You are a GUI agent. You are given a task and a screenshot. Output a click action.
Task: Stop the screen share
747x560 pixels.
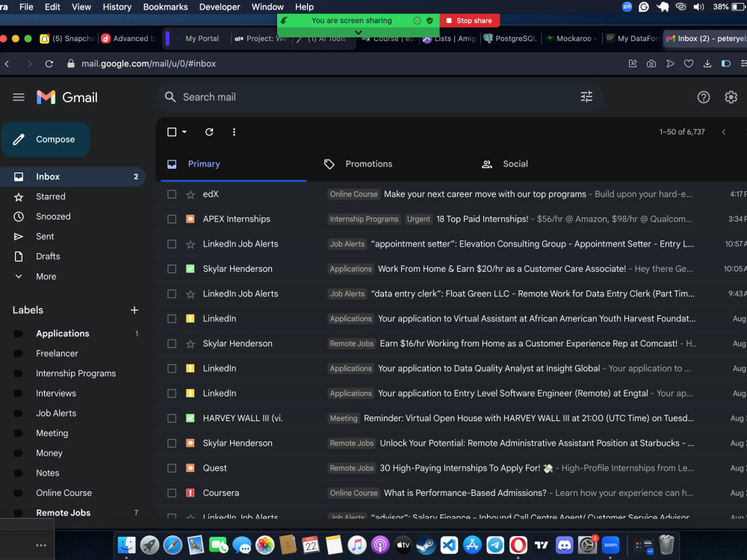pyautogui.click(x=469, y=20)
